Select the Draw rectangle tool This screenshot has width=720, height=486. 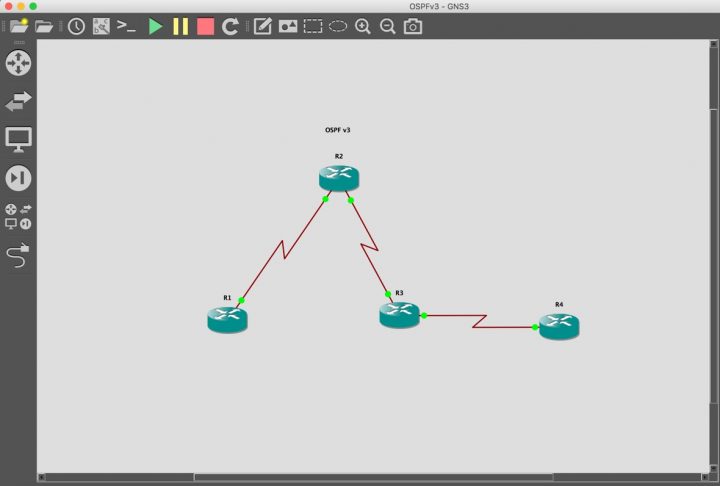313,26
